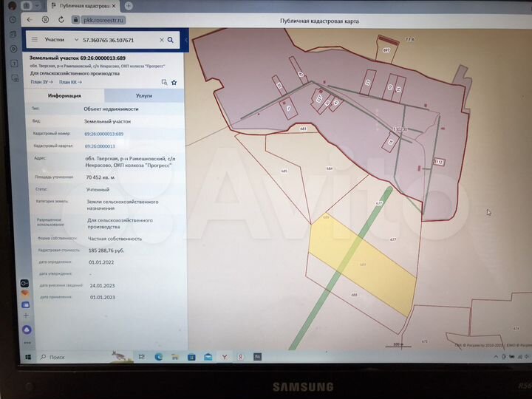
Task: Click the pkk.rosreestr.ru address bar
Action: (103, 20)
